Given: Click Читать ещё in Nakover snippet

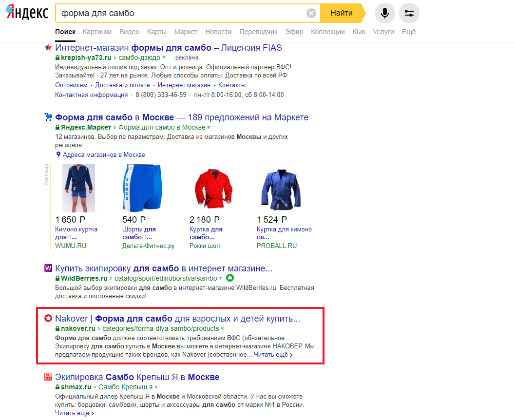Looking at the screenshot, I should [273, 355].
